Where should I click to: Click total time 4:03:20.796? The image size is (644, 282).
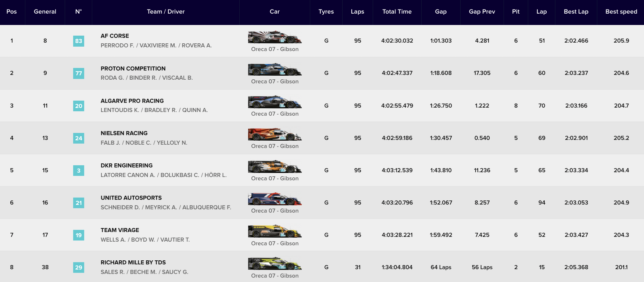tap(397, 203)
